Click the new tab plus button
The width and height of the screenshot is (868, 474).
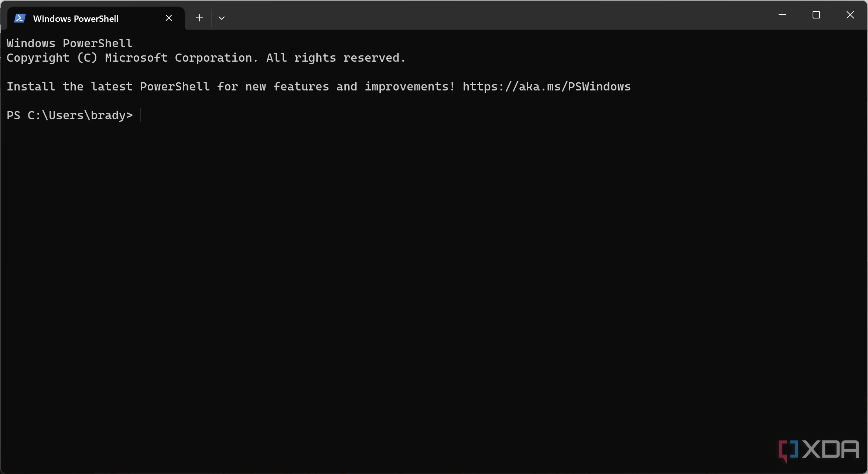[199, 17]
